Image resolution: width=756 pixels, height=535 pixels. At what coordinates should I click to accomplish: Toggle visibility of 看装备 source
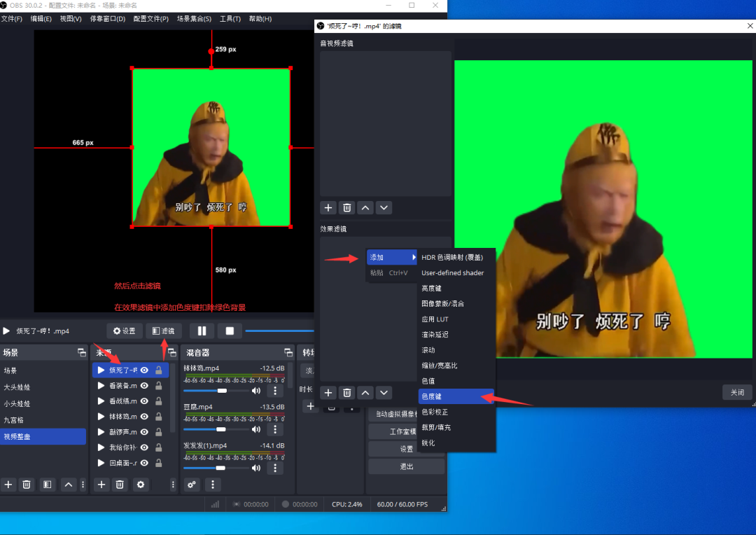(144, 385)
